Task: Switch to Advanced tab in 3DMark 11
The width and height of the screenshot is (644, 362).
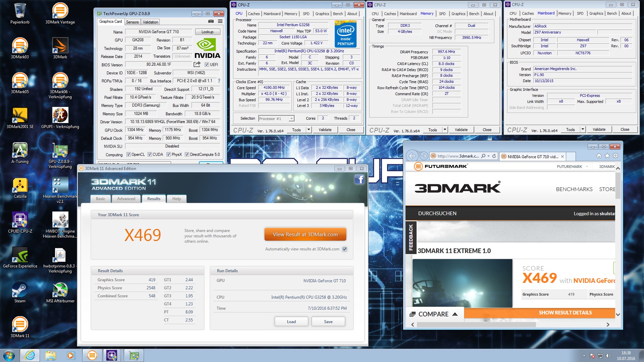Action: pyautogui.click(x=126, y=199)
